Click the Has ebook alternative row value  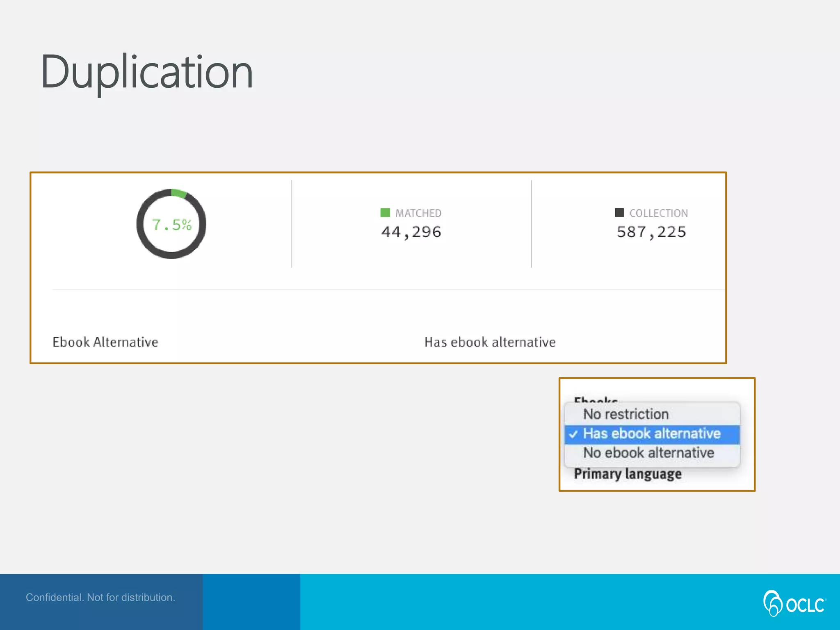point(490,342)
